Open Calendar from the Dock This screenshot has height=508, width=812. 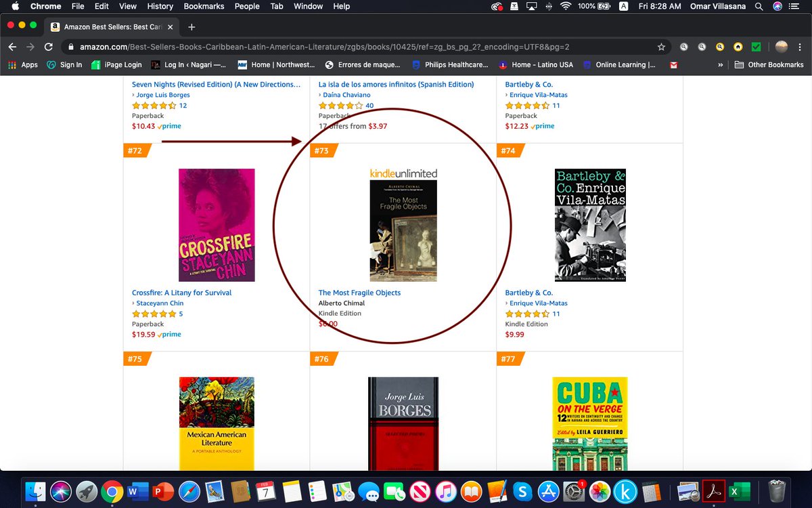point(265,490)
